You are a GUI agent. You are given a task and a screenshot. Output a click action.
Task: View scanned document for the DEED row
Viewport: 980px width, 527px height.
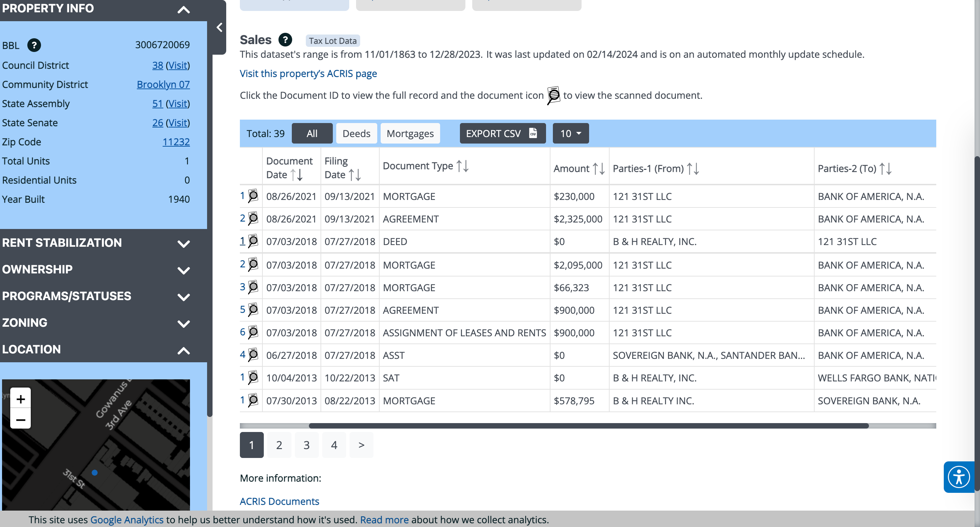pos(253,241)
